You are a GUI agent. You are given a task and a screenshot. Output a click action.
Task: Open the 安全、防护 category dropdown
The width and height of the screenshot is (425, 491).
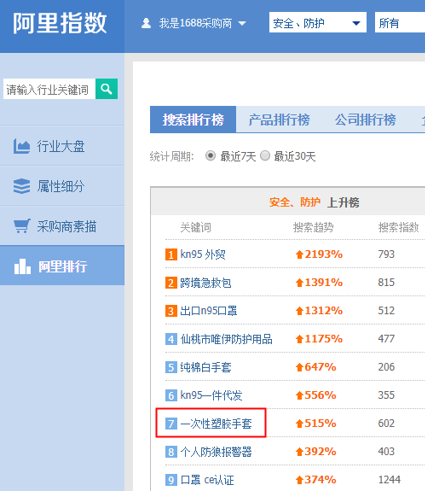point(318,22)
